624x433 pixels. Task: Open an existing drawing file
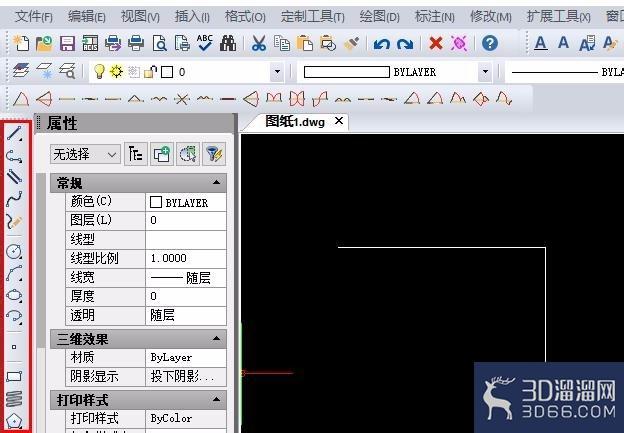[44, 43]
